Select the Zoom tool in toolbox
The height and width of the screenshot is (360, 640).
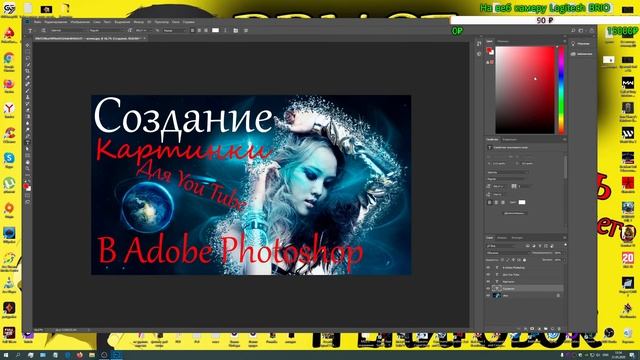click(27, 168)
